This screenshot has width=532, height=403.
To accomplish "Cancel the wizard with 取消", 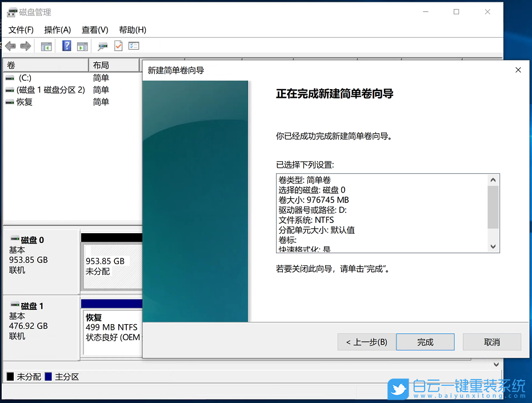I will 491,341.
